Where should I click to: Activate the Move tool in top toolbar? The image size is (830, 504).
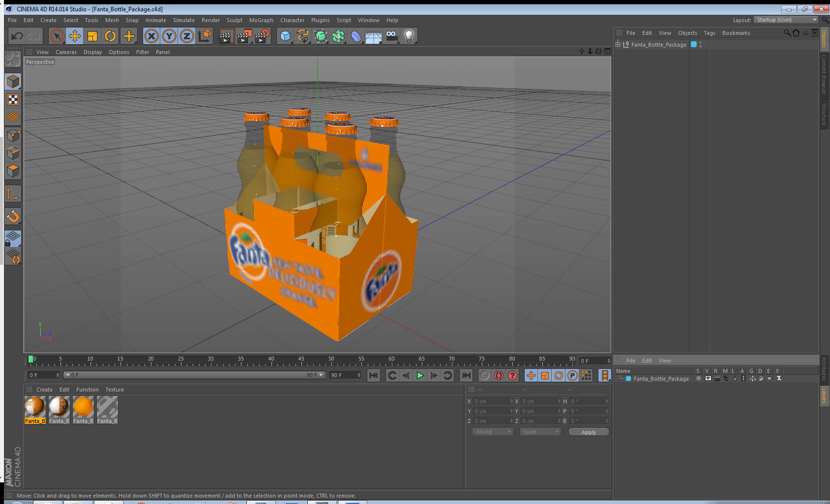75,36
